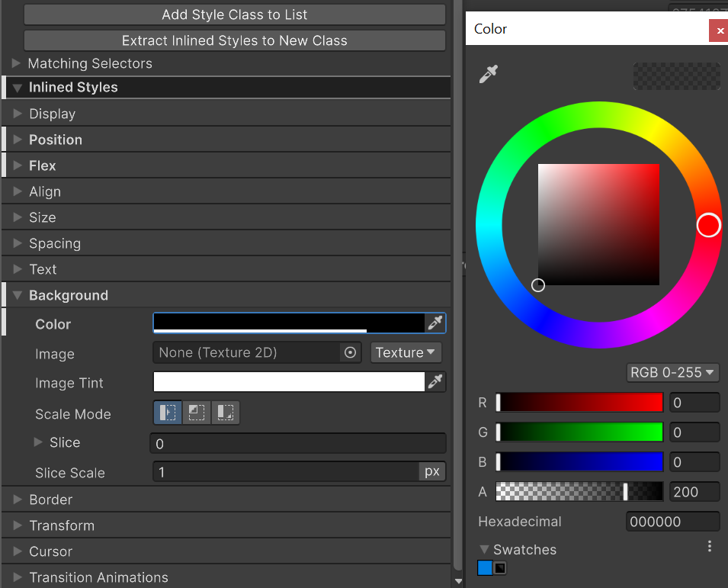Select the blue swatch preset
The height and width of the screenshot is (588, 728).
485,568
